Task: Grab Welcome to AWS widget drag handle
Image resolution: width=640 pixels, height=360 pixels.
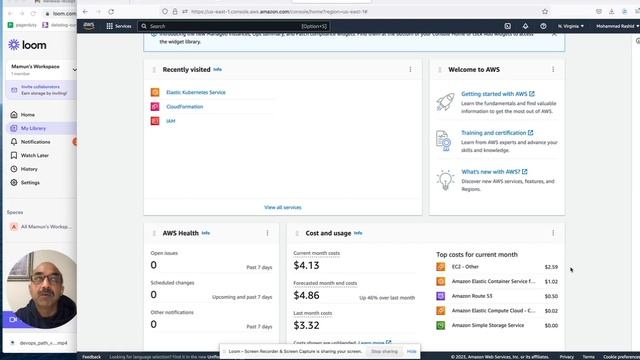Action: coord(440,70)
